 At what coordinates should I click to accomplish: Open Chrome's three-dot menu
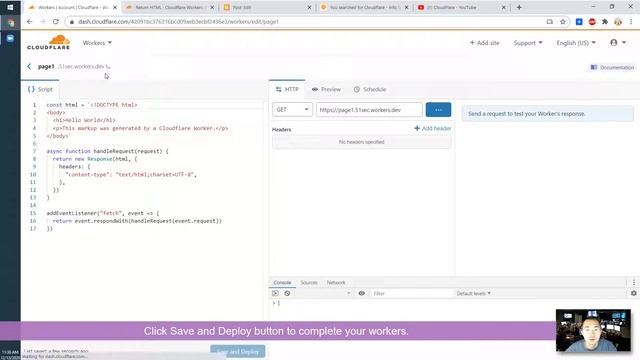pos(631,22)
